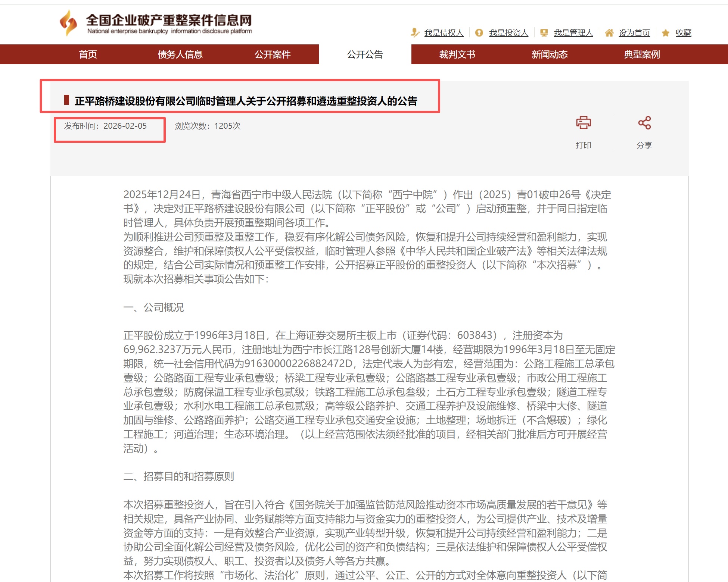Image resolution: width=728 pixels, height=582 pixels.
Task: Select the 公开公告 tab
Action: click(365, 54)
